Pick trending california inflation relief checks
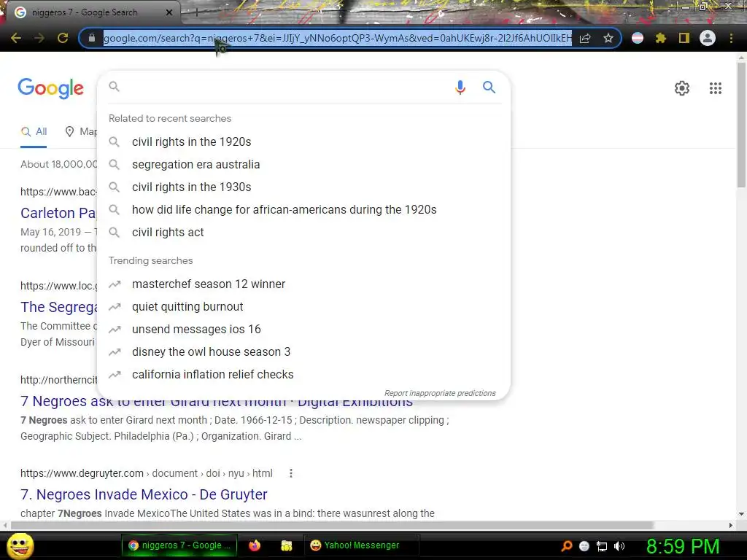 tap(303, 375)
